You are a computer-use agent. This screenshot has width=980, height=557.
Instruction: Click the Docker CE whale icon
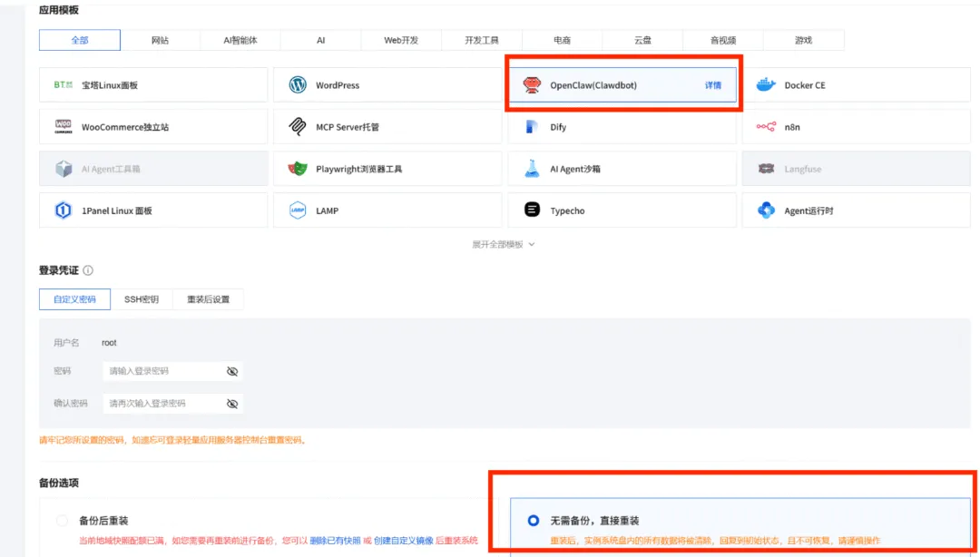click(x=766, y=84)
